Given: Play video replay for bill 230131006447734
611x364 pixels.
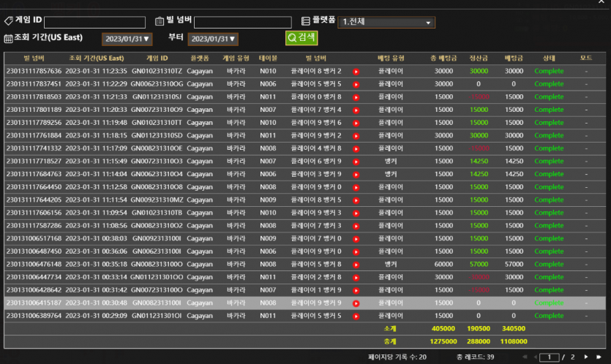Looking at the screenshot, I should coord(356,278).
